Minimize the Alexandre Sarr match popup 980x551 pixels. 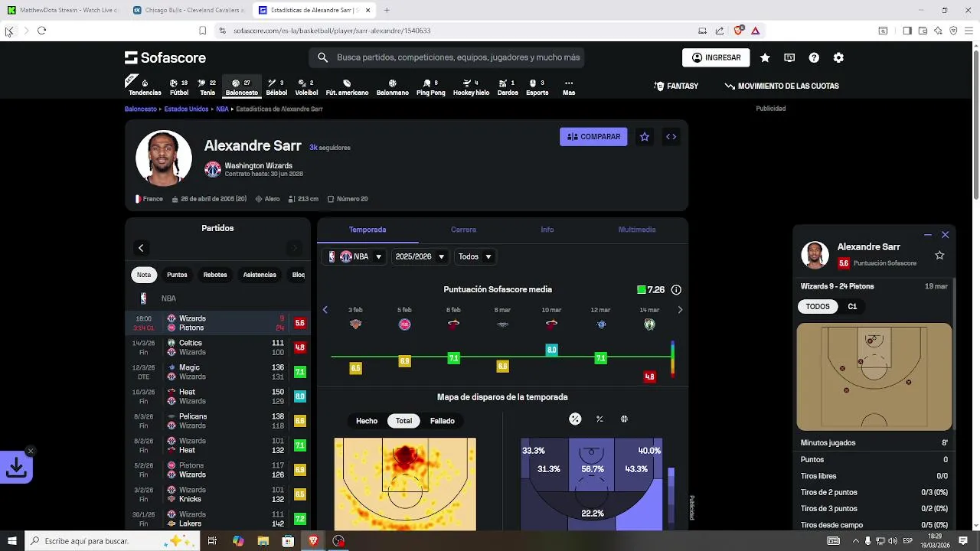928,235
